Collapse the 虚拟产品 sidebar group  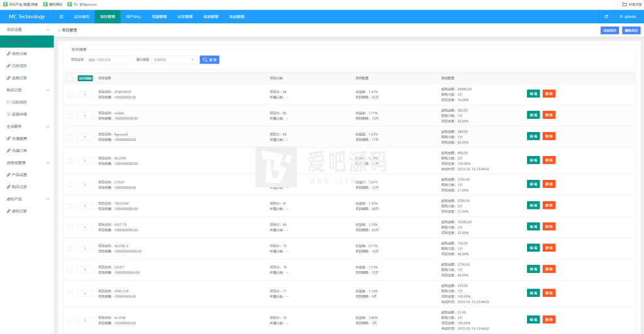tap(26, 199)
